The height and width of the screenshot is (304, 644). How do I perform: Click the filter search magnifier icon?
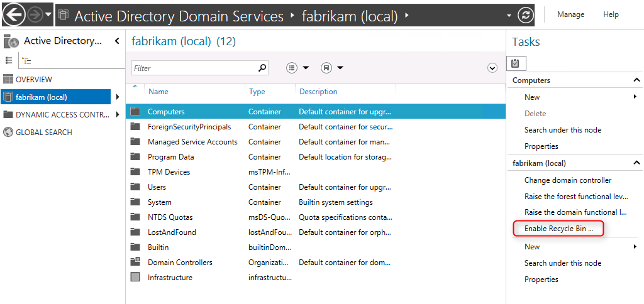(262, 68)
